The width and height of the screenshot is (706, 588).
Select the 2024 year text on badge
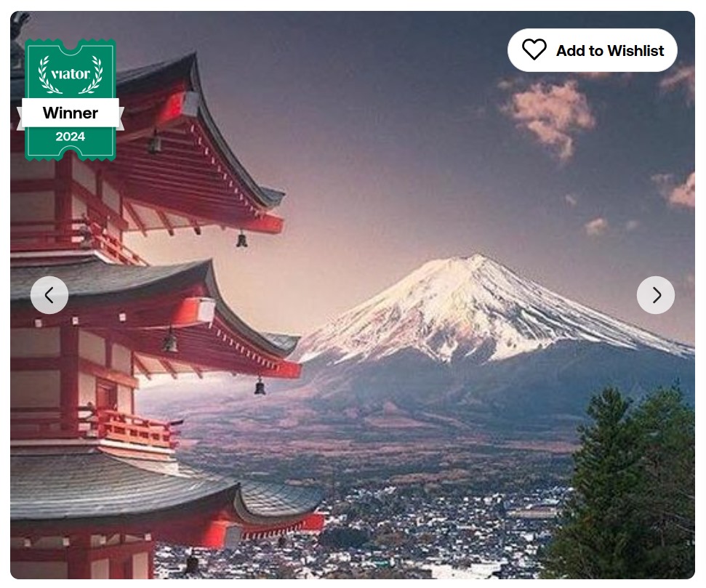(x=71, y=137)
